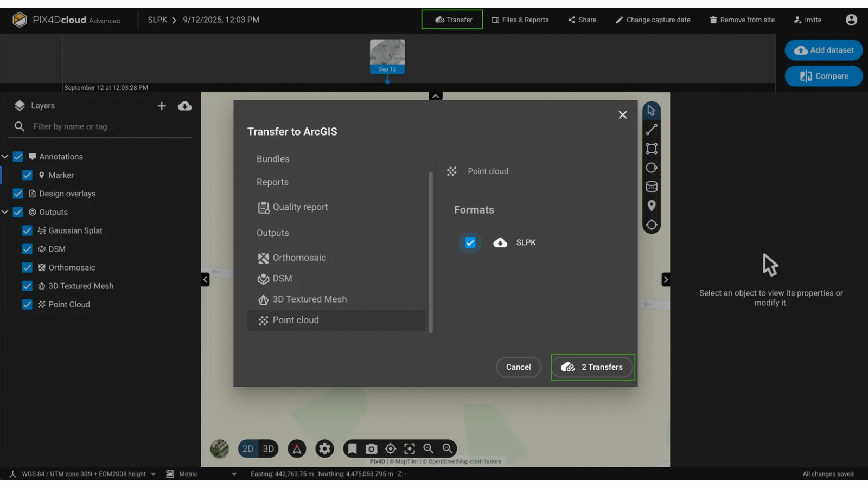Toggle Marker layer checkbox
The image size is (868, 488).
click(x=27, y=175)
